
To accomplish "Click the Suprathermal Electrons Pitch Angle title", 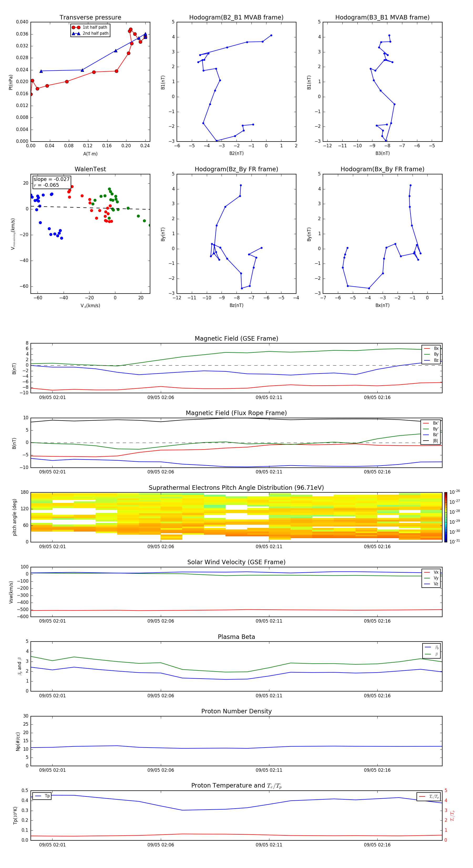I will [236, 488].
